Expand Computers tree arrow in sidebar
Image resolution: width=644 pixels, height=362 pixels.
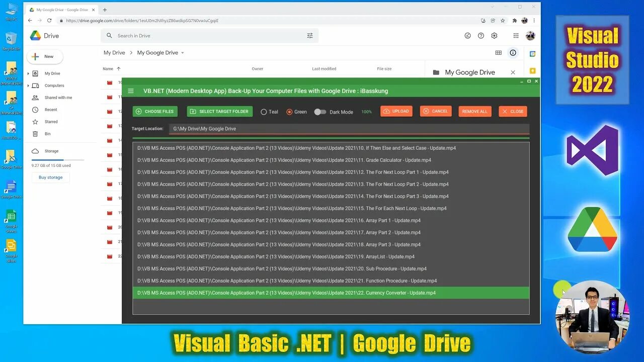(28, 86)
